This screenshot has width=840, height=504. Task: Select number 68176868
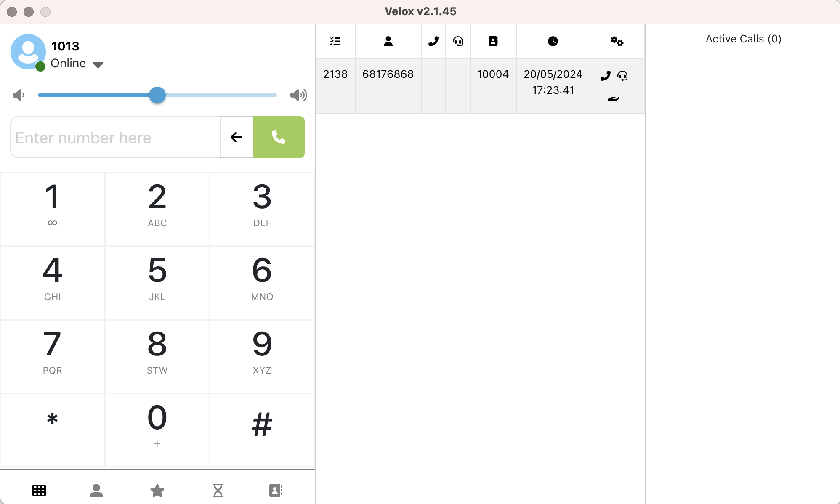[388, 74]
